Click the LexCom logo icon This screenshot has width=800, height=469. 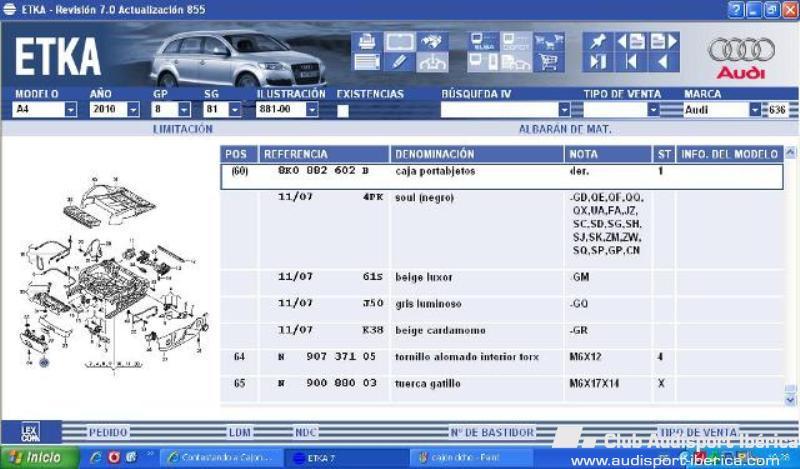pyautogui.click(x=31, y=432)
